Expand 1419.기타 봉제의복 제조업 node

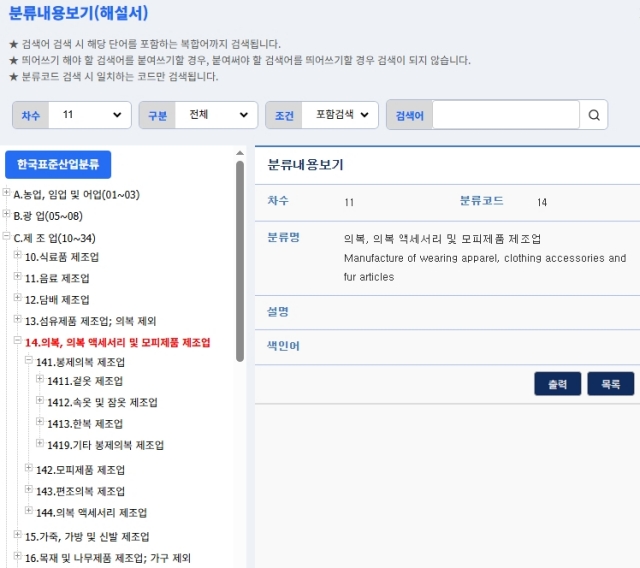40,443
